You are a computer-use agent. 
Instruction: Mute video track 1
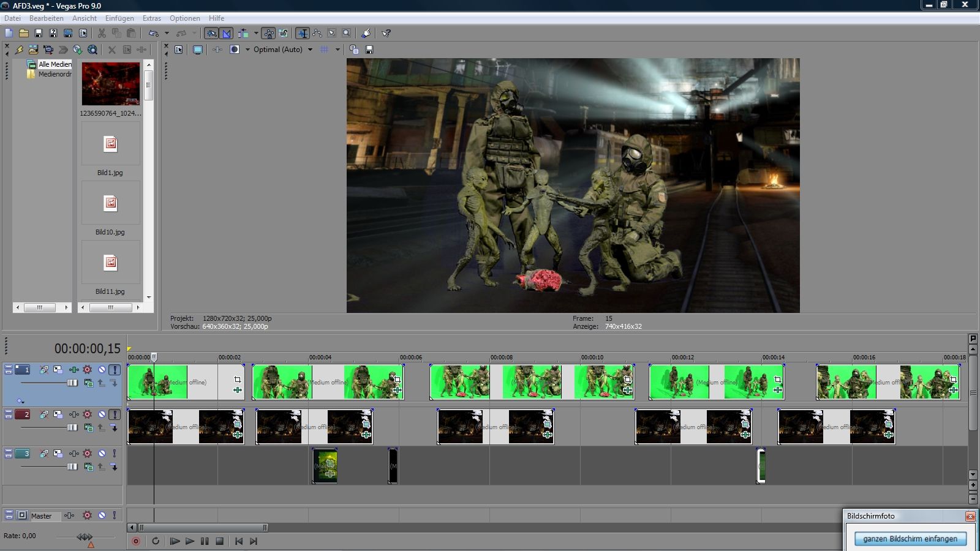[x=102, y=370]
